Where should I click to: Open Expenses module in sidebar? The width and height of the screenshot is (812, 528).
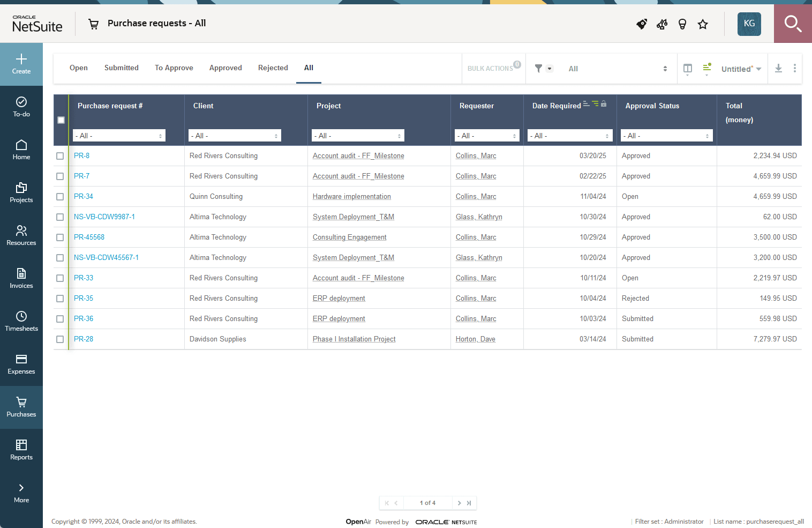[21, 365]
